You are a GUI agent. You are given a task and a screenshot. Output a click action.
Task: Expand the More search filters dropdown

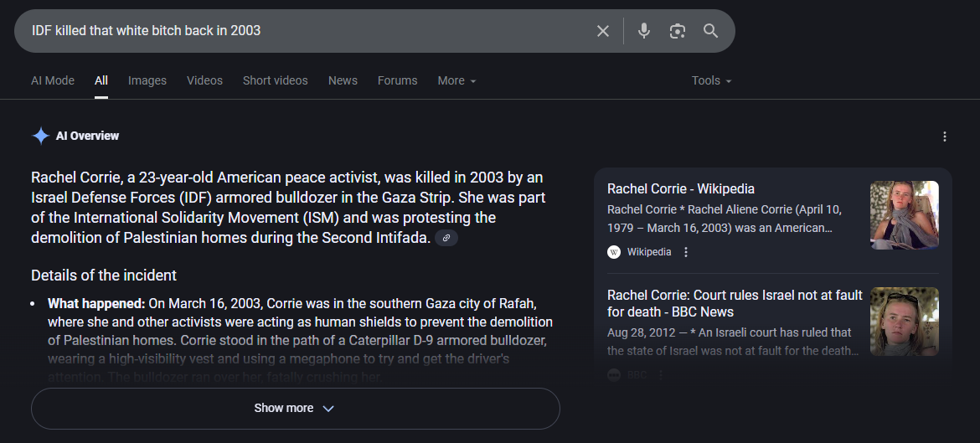tap(456, 80)
